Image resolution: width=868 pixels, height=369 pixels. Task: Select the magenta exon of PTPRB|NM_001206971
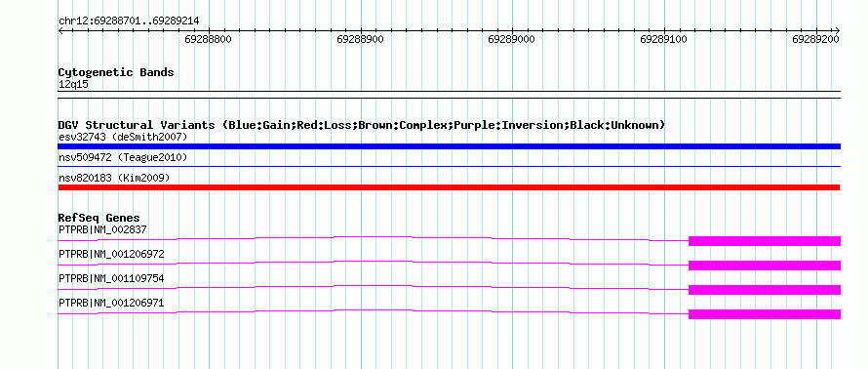pos(765,314)
